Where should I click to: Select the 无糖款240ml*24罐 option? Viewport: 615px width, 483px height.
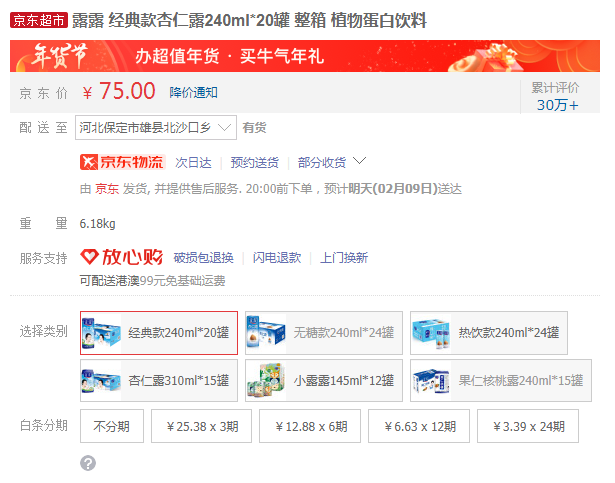point(324,333)
